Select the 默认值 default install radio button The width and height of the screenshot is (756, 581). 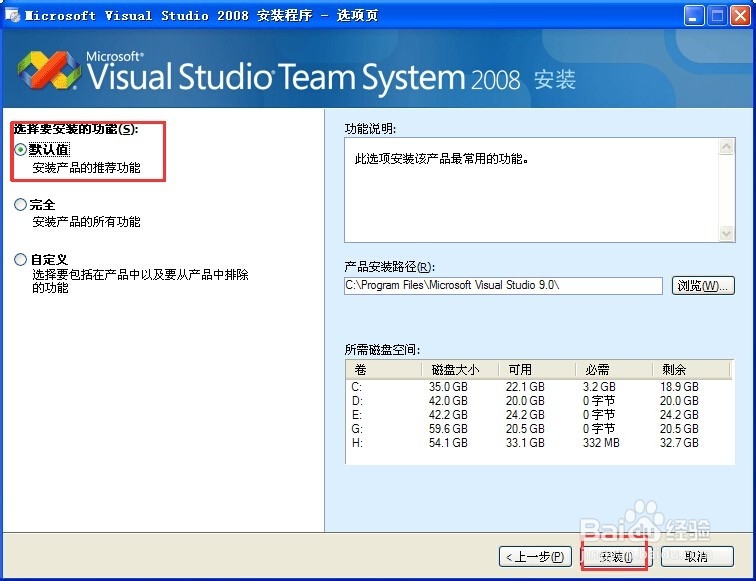(20, 149)
